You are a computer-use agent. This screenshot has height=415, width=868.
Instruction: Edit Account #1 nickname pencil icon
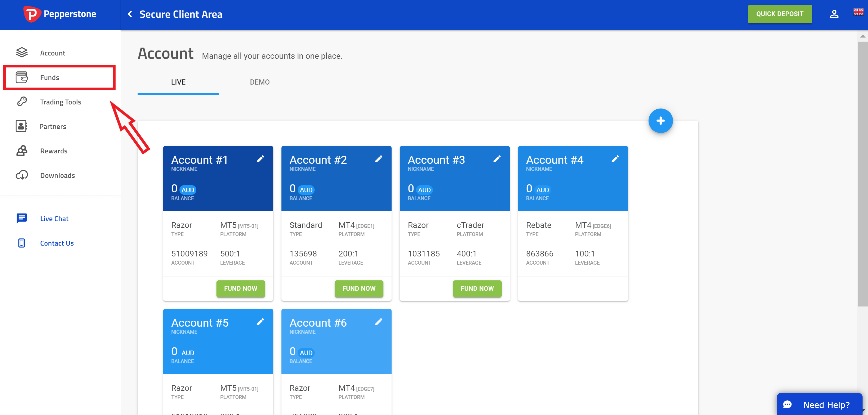tap(261, 159)
